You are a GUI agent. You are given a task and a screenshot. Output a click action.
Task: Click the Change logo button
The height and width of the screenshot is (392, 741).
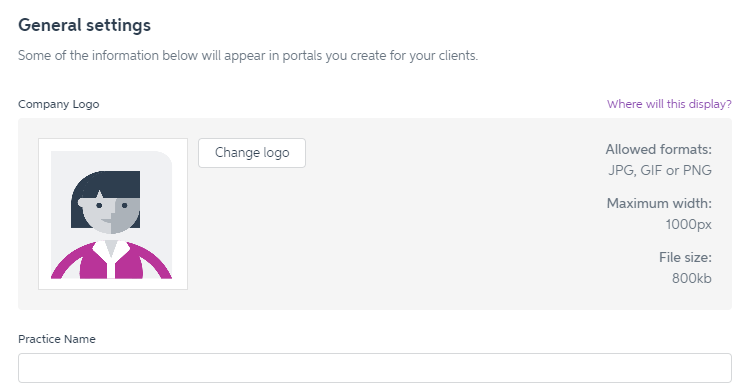(x=252, y=153)
